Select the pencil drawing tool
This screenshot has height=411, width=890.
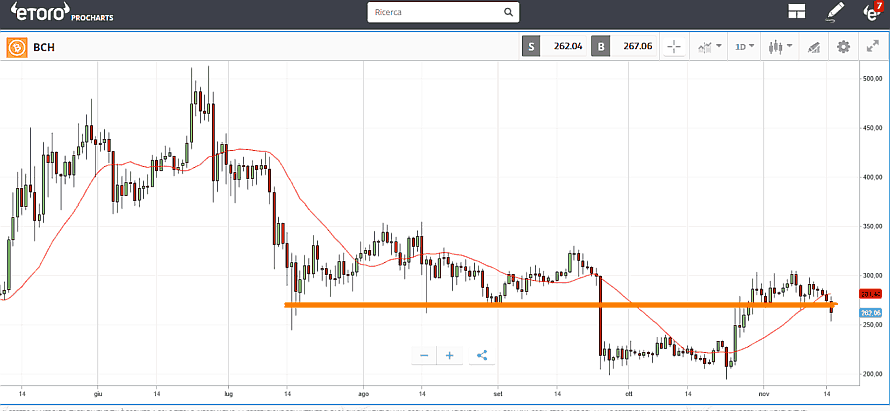pos(836,13)
